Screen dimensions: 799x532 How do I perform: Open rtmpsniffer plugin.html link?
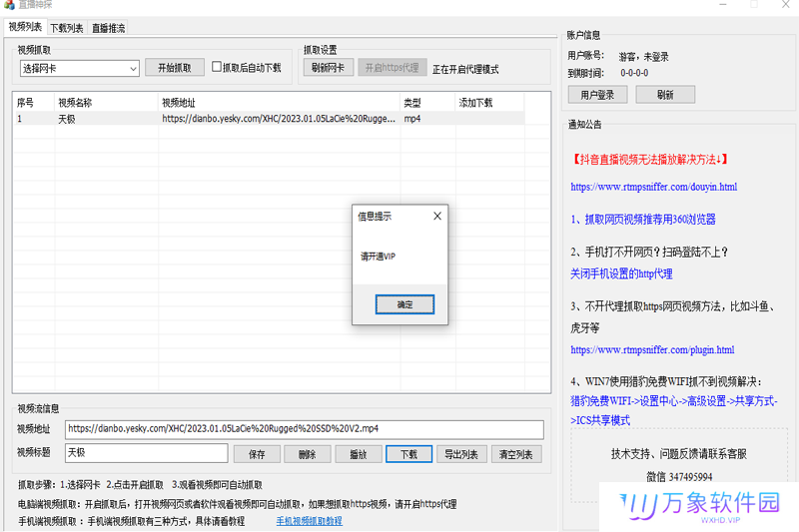click(652, 349)
